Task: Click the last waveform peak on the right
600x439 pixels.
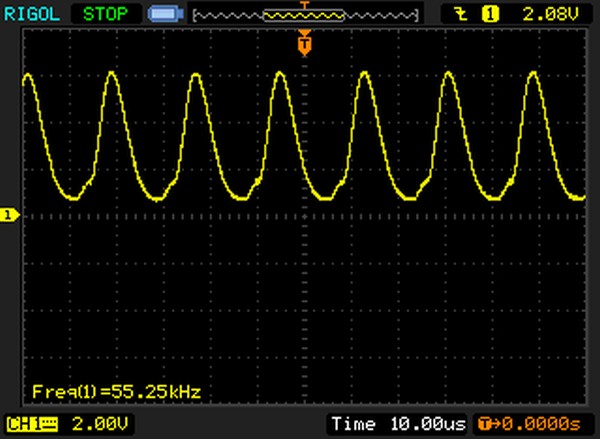Action: tap(533, 75)
